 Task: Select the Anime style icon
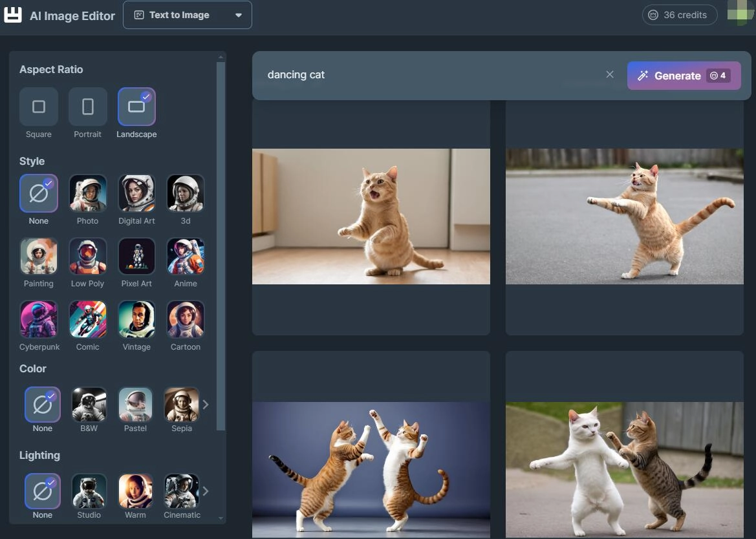[186, 256]
